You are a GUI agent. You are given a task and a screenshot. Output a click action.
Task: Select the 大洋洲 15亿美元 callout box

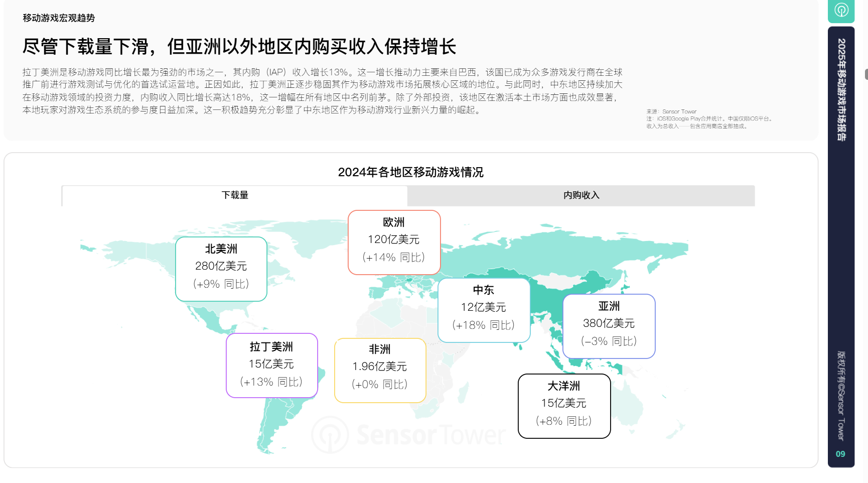564,406
